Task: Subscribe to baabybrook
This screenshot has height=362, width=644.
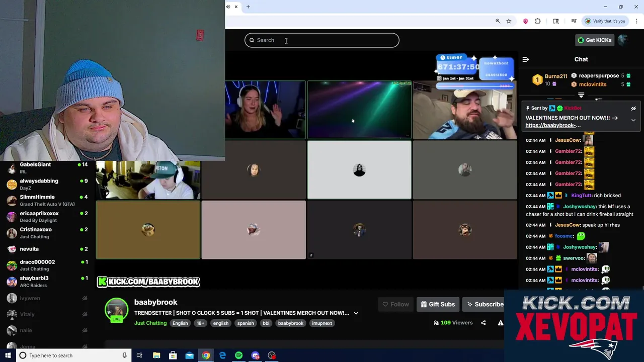Action: [x=484, y=304]
